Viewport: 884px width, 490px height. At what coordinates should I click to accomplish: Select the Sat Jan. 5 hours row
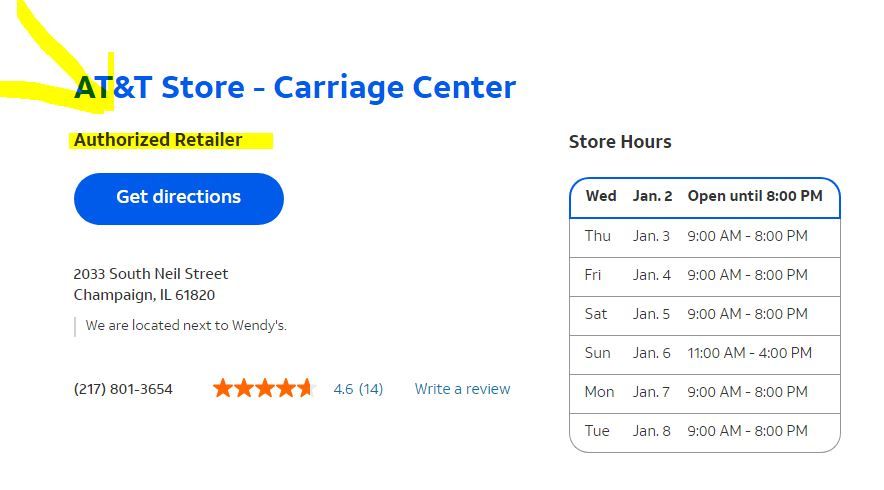coord(704,314)
